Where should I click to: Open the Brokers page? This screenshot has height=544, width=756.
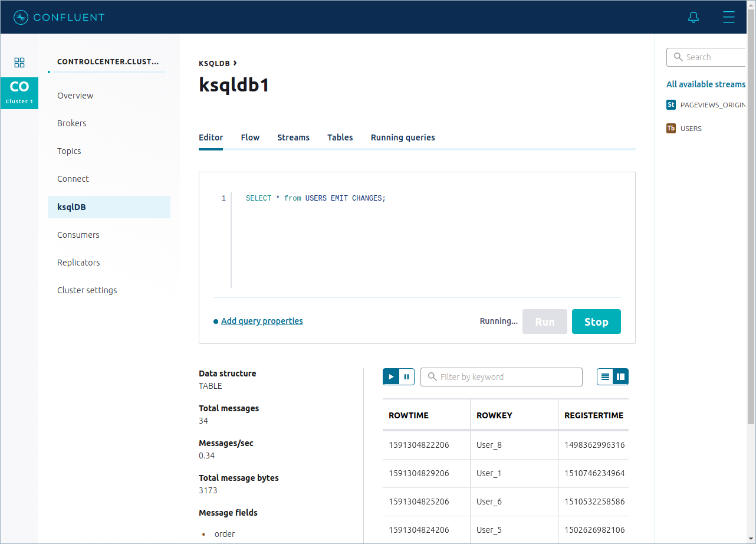click(x=72, y=123)
